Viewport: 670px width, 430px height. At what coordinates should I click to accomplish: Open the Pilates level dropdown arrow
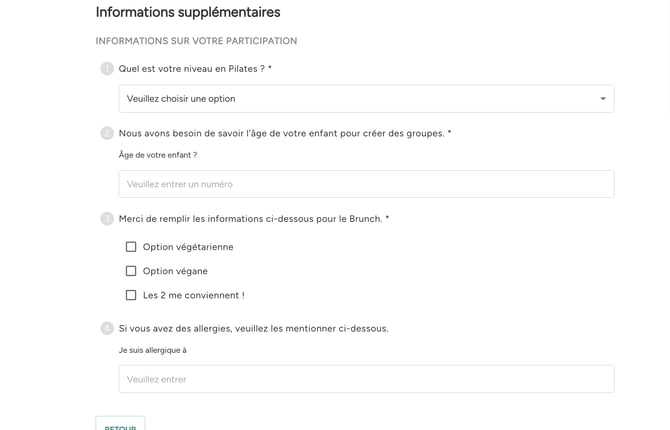(x=603, y=99)
